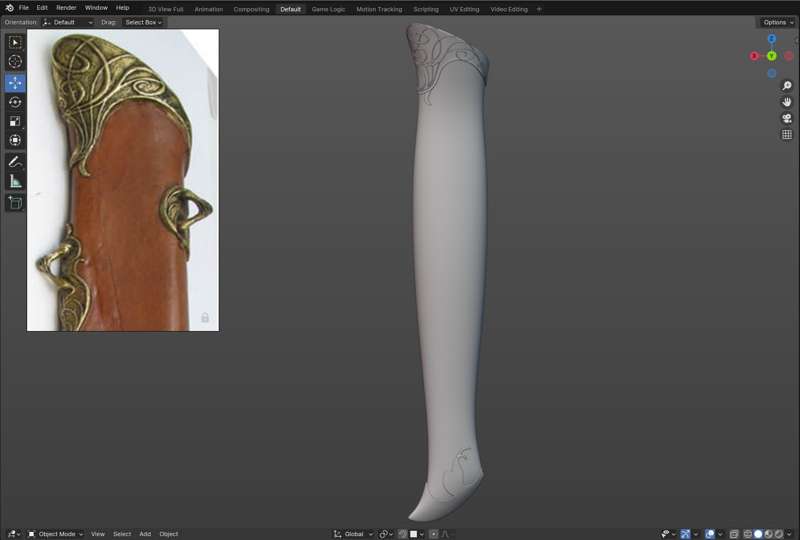Toggle X-ray mode
This screenshot has width=800, height=540.
point(733,534)
